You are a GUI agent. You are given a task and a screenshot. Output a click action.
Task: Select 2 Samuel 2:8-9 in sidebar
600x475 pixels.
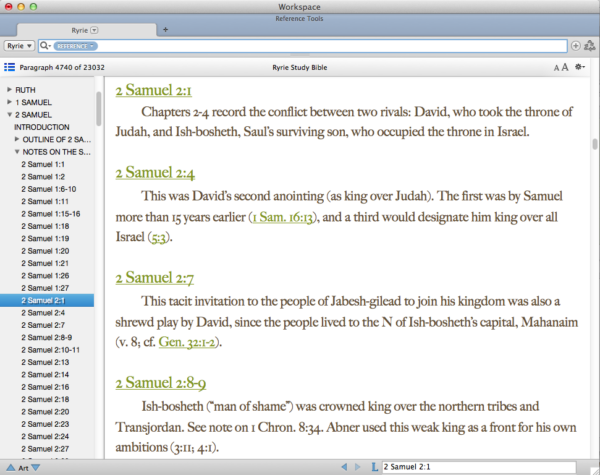pyautogui.click(x=46, y=337)
